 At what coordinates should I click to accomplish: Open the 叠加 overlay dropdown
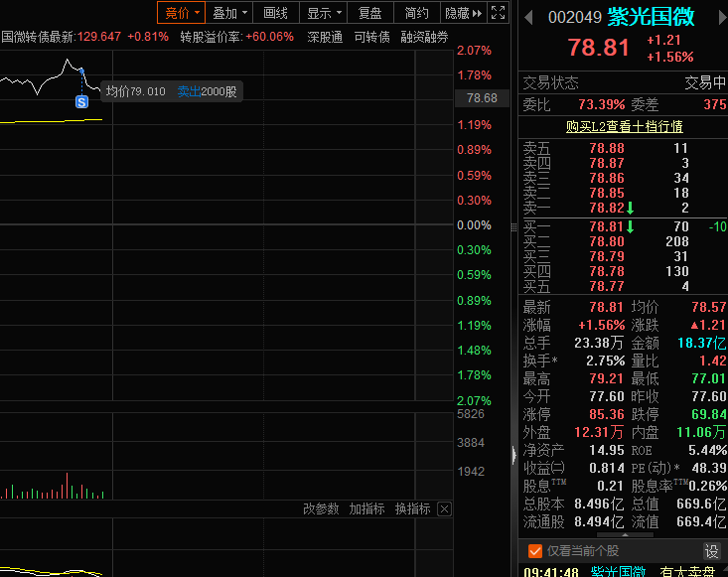point(229,13)
